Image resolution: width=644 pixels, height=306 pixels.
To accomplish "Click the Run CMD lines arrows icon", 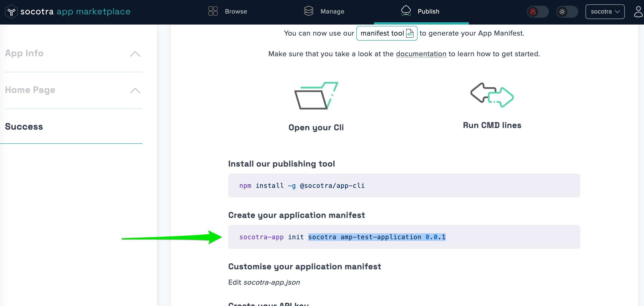I will tap(492, 95).
